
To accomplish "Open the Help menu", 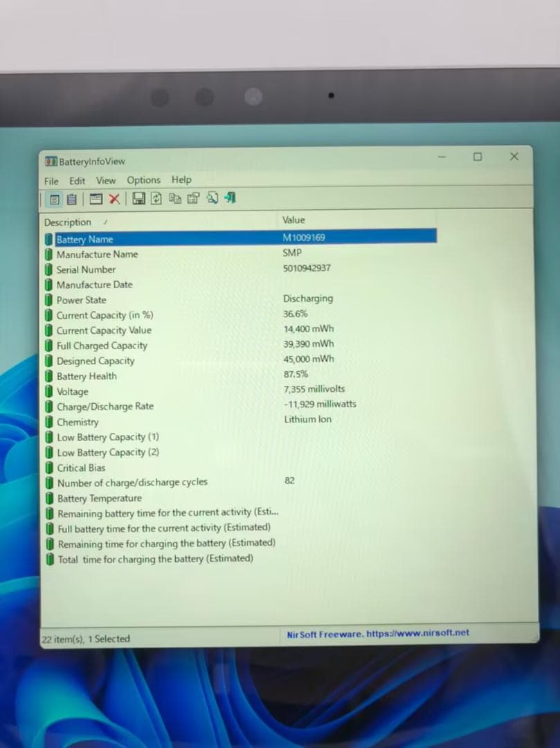I will [x=181, y=180].
